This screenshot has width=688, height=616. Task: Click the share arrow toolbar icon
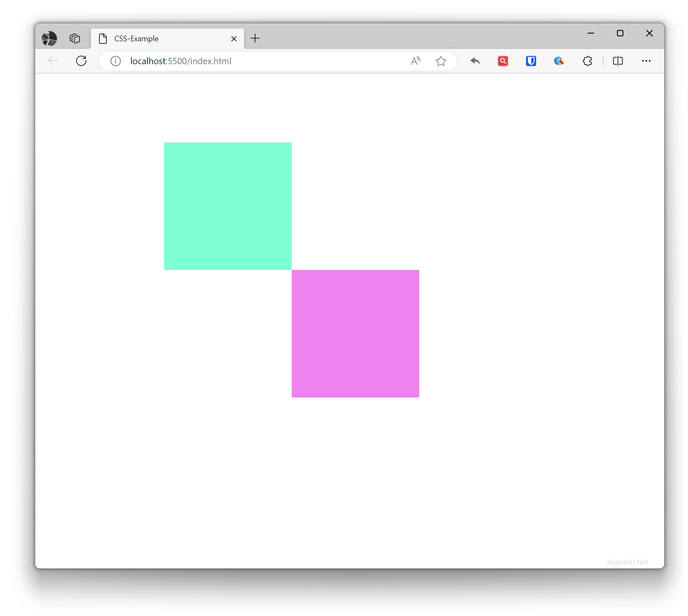[475, 61]
